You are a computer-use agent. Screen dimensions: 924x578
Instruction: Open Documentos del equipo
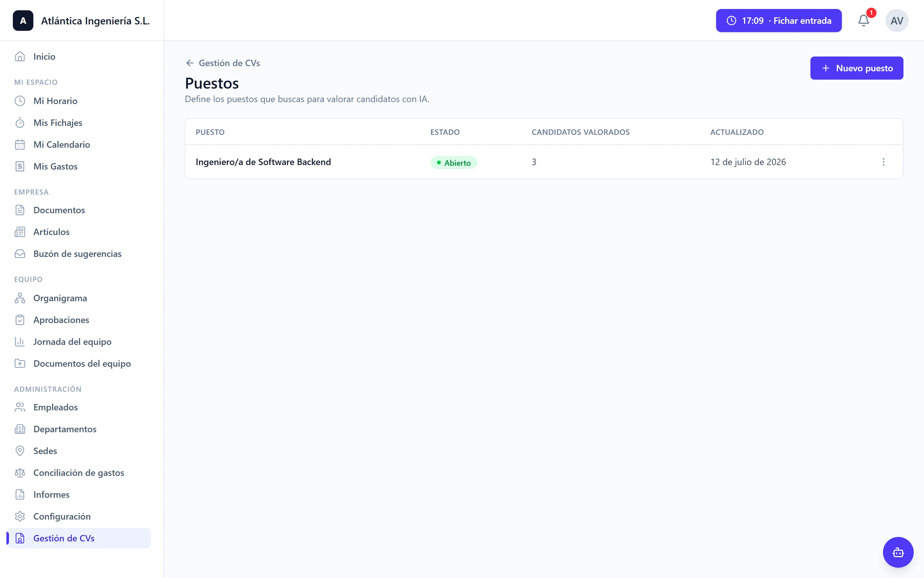click(x=79, y=363)
